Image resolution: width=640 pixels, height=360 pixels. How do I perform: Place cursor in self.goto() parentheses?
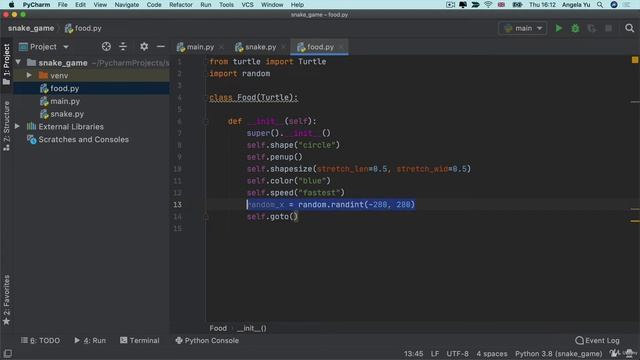point(294,217)
